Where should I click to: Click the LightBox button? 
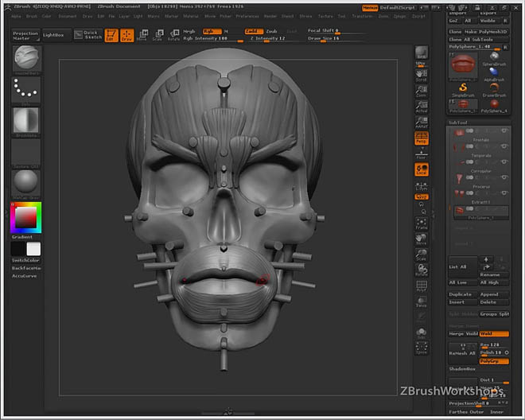56,35
